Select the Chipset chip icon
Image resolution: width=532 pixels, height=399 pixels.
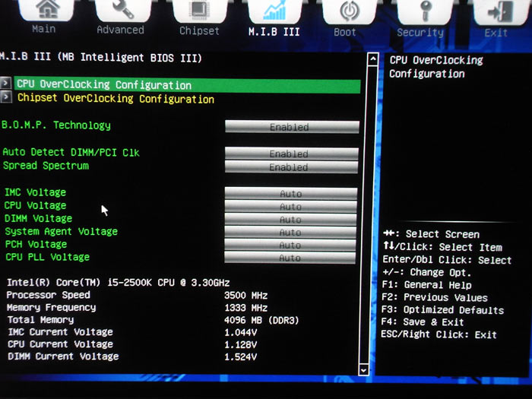pyautogui.click(x=200, y=11)
